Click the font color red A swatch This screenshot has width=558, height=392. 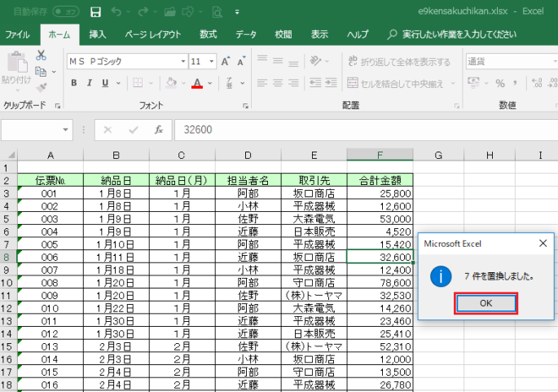pyautogui.click(x=197, y=83)
